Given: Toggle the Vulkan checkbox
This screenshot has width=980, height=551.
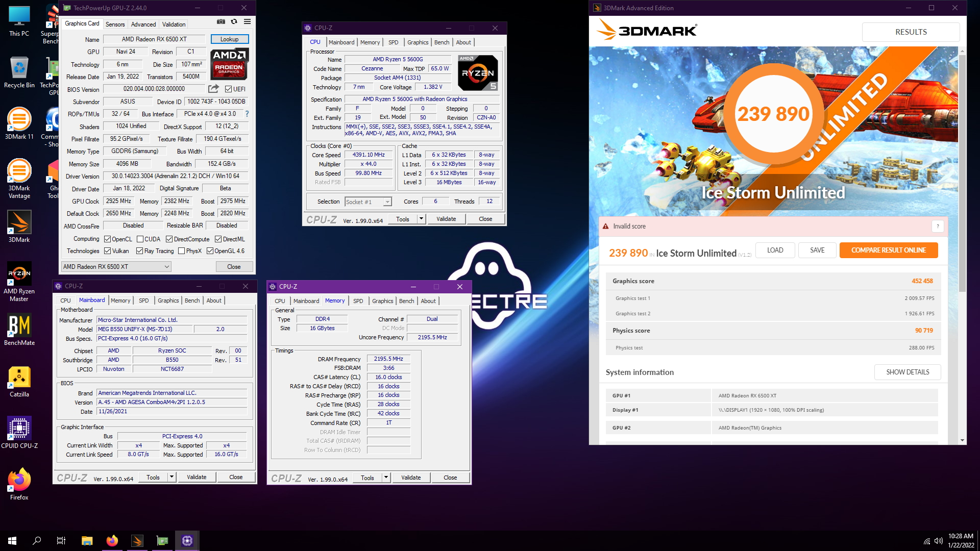Looking at the screenshot, I should point(107,251).
